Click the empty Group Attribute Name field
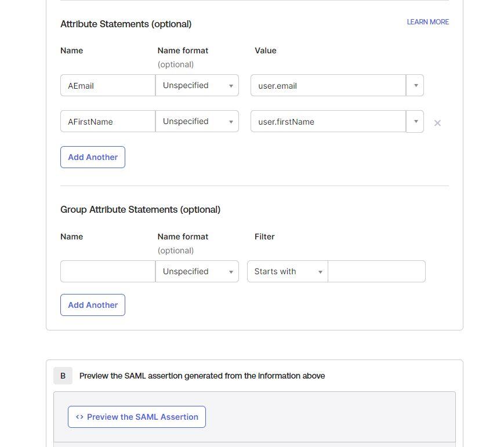This screenshot has width=504, height=447. point(107,271)
